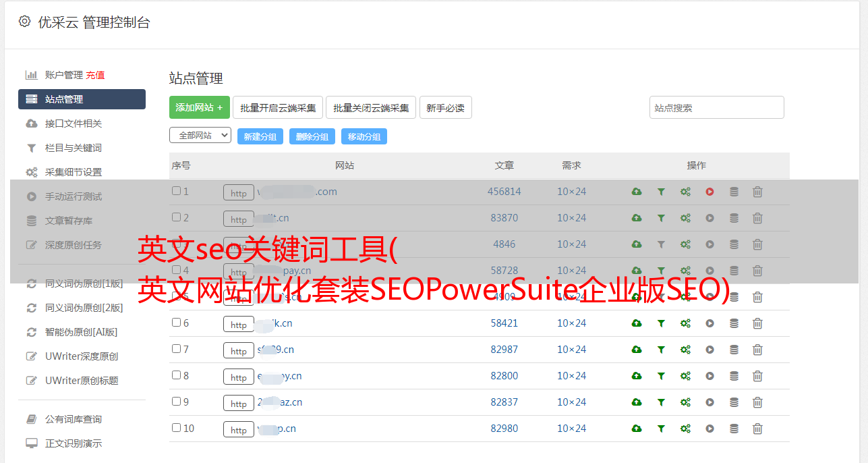868x463 pixels.
Task: Select the checkbox for row 7
Action: (x=176, y=349)
